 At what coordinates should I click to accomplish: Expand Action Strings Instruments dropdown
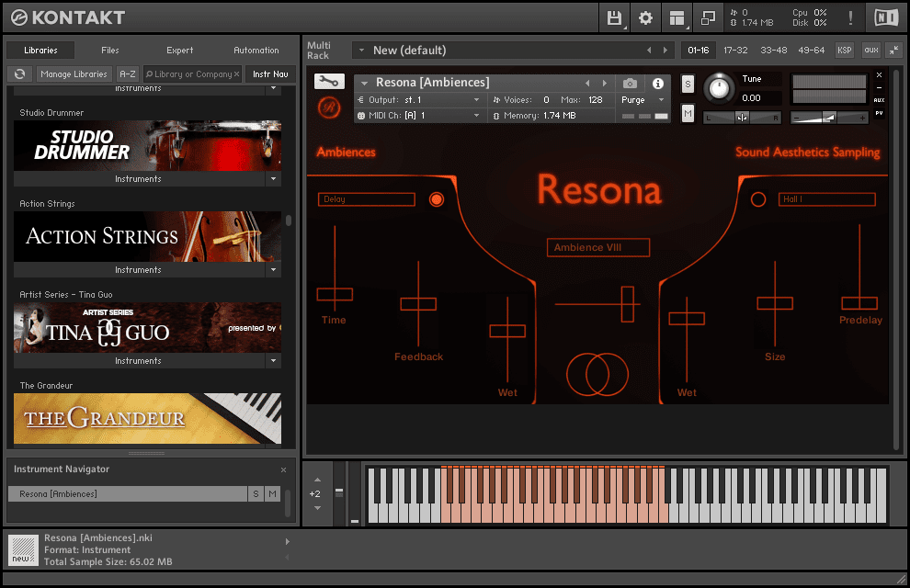coord(273,270)
